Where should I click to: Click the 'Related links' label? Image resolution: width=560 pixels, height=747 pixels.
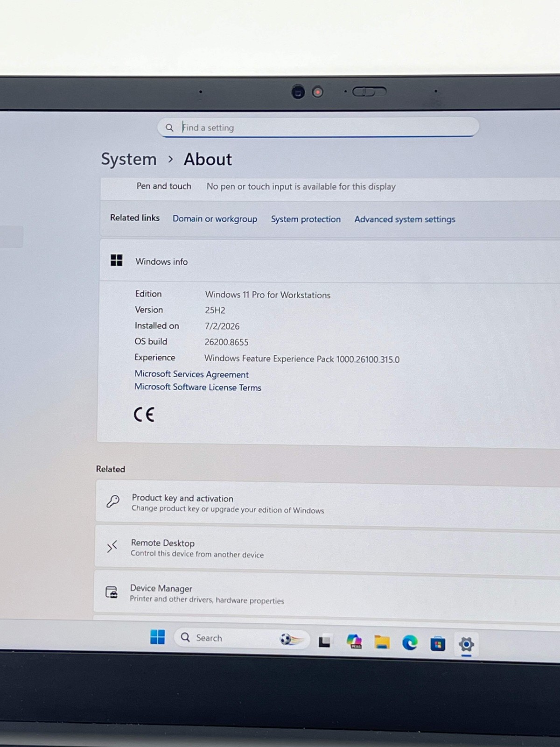(x=135, y=218)
